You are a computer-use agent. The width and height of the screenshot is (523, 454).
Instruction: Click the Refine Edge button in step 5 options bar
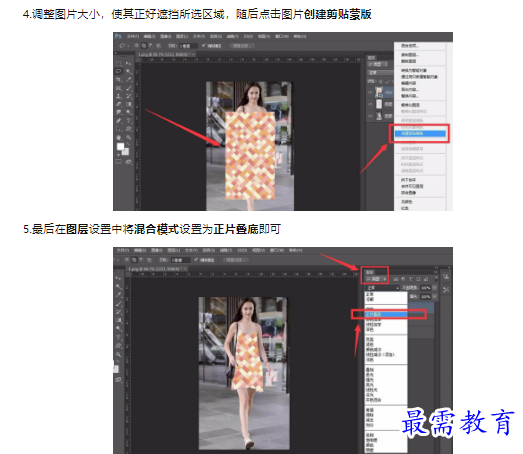[x=235, y=260]
